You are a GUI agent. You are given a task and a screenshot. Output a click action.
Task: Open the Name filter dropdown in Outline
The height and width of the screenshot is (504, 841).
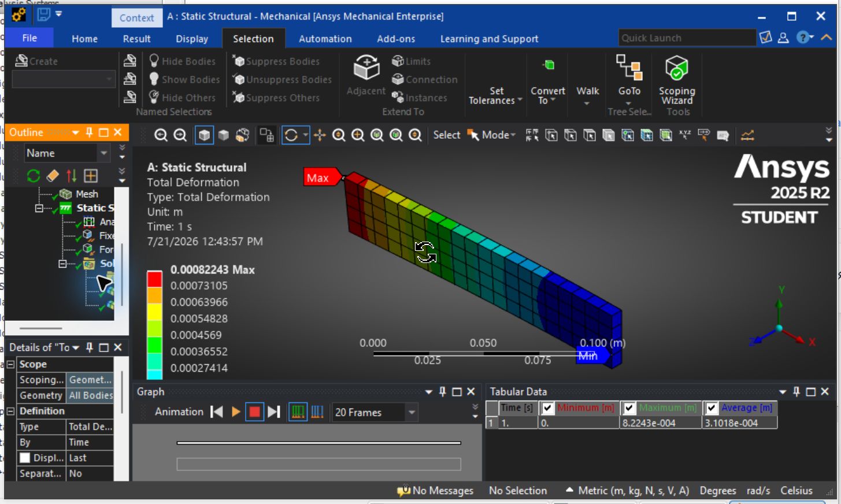(104, 153)
